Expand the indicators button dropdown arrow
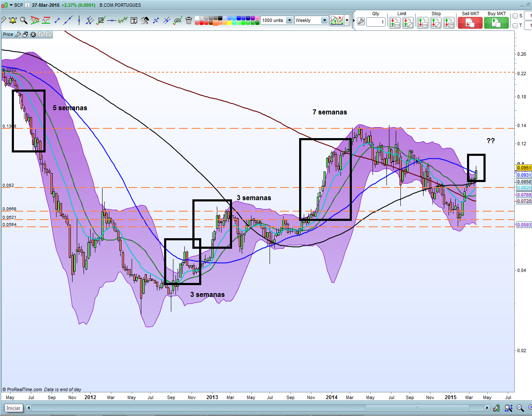 pyautogui.click(x=347, y=20)
